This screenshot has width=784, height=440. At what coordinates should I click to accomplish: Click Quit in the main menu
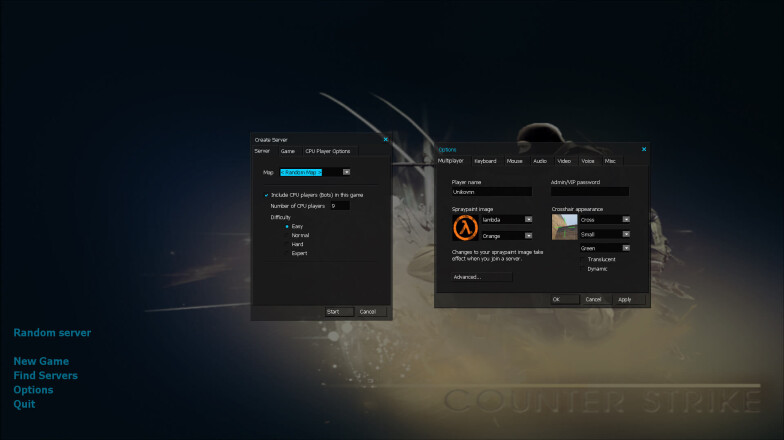pos(24,404)
